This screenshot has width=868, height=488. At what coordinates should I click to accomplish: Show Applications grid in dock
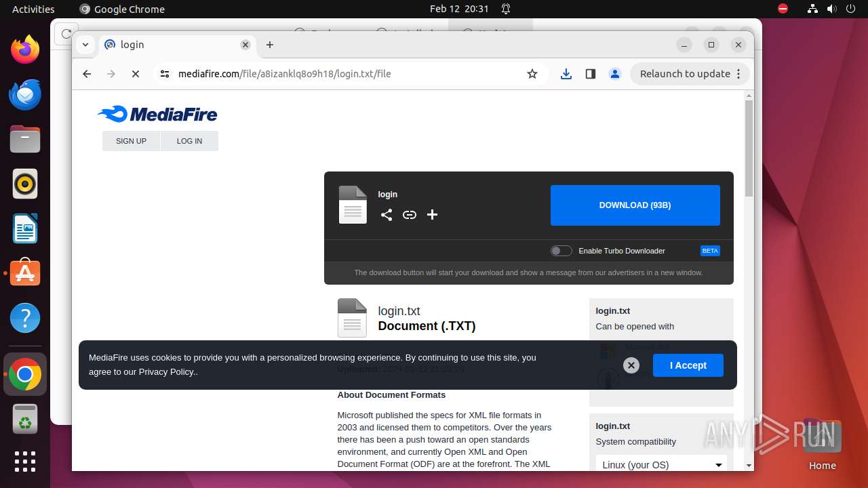click(x=25, y=462)
